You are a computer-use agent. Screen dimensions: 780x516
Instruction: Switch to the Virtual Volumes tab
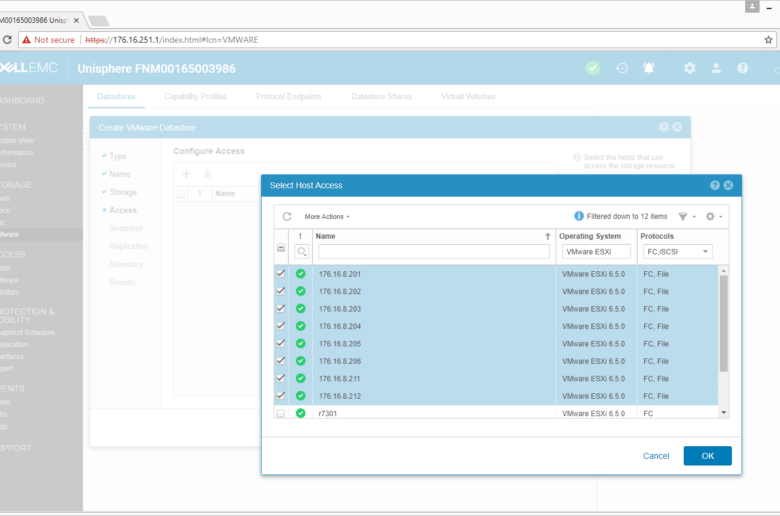pyautogui.click(x=468, y=97)
